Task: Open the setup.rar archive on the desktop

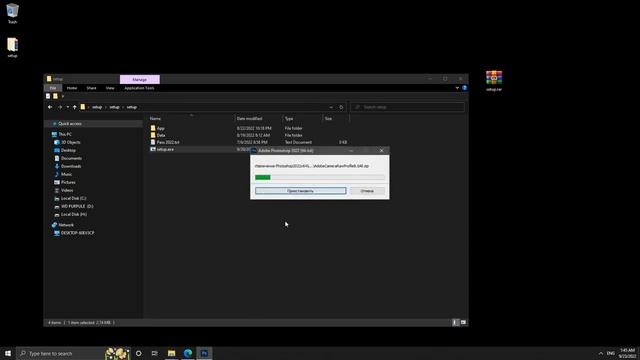Action: (494, 80)
